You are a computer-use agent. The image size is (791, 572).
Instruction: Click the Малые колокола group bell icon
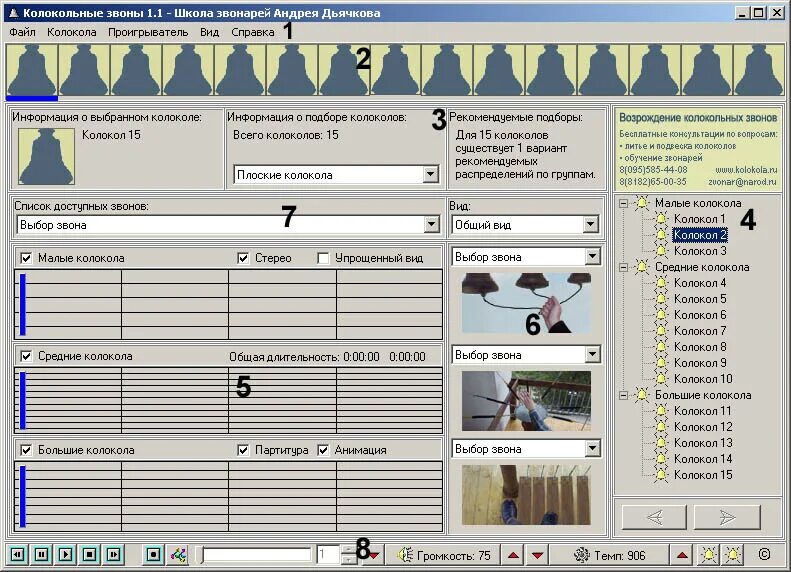pyautogui.click(x=642, y=203)
